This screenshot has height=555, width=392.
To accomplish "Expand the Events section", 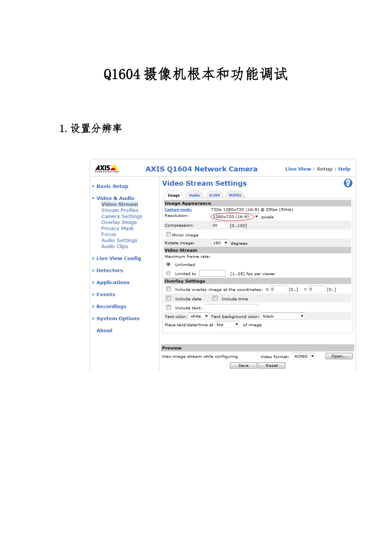I will point(106,294).
